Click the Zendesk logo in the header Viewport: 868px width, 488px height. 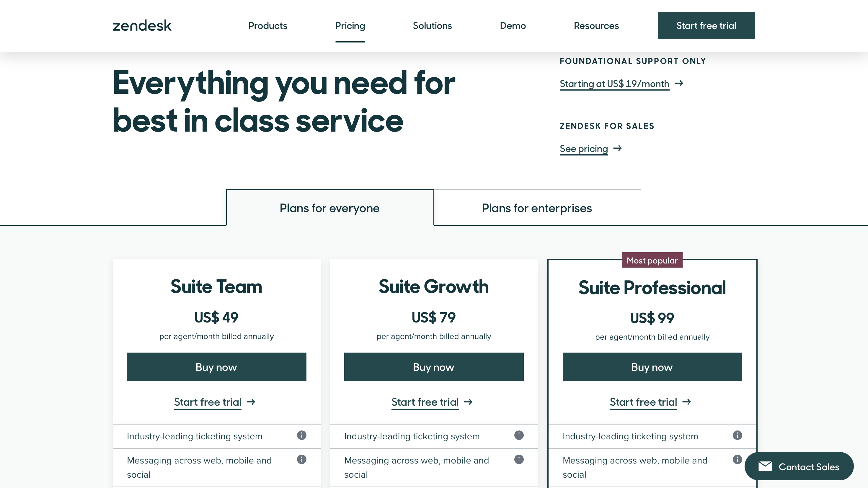(x=142, y=25)
